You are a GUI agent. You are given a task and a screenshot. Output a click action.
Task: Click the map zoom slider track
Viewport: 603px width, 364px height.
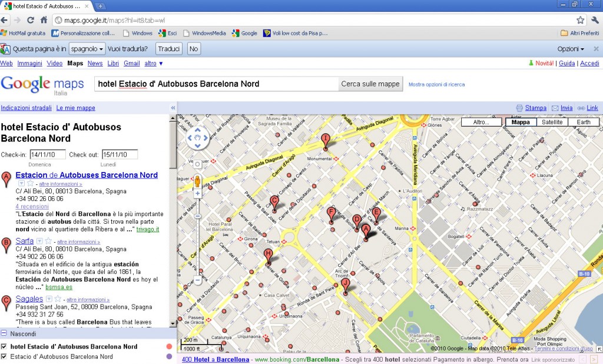pos(197,237)
